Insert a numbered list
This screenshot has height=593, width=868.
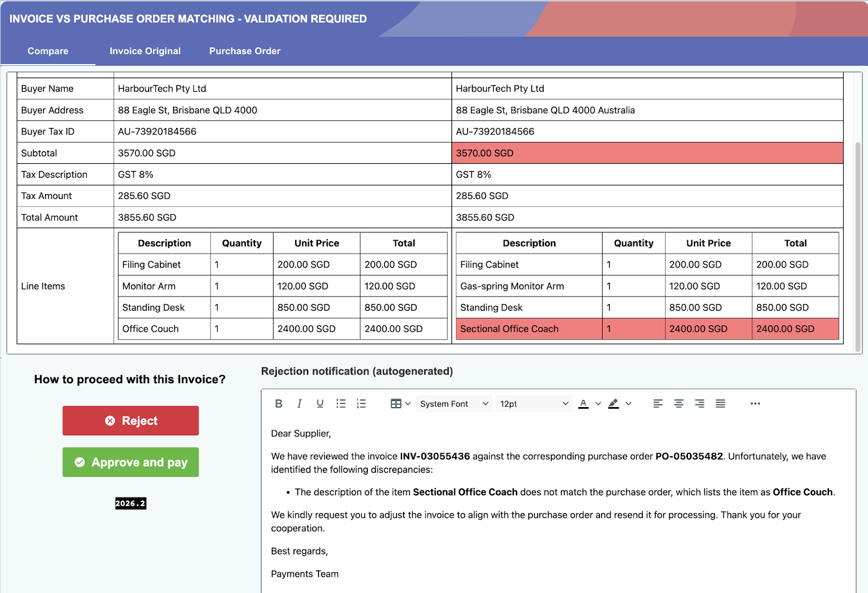pyautogui.click(x=361, y=403)
